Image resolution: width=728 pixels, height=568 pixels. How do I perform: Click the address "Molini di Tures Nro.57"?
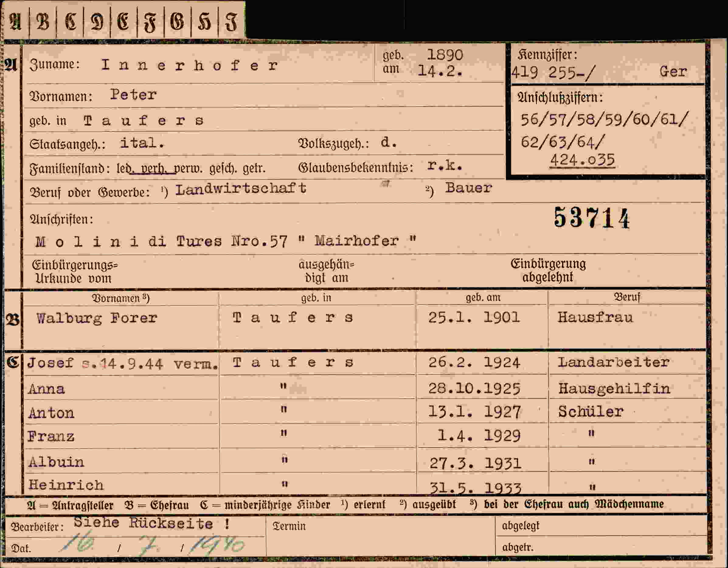coord(161,241)
